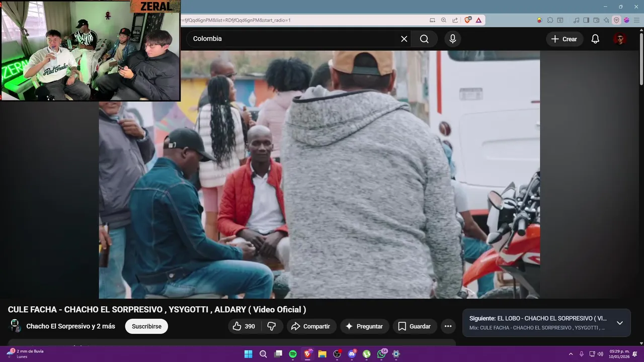Open the media control music note icon
This screenshot has width=644, height=362.
577,20
